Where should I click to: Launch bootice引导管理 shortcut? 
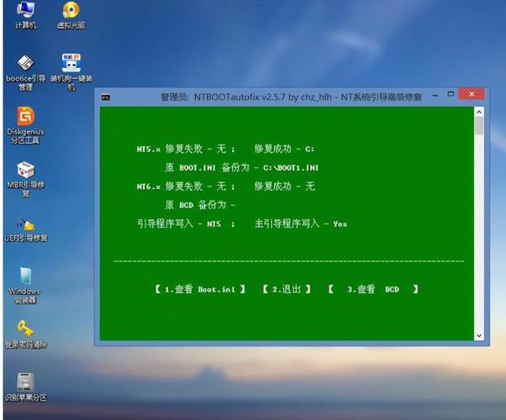pyautogui.click(x=25, y=72)
